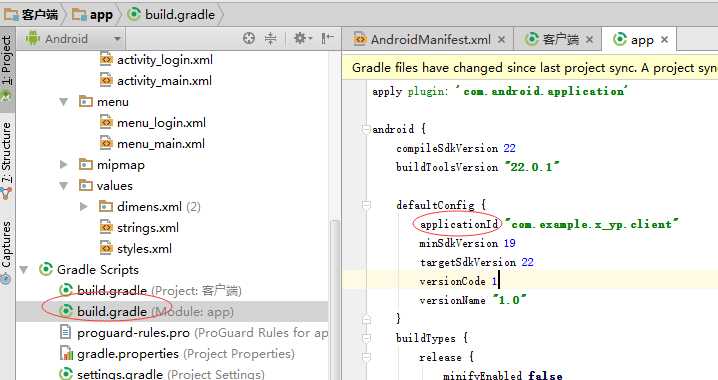Image resolution: width=718 pixels, height=380 pixels.
Task: Fold the android block in editor gutter
Action: (366, 130)
